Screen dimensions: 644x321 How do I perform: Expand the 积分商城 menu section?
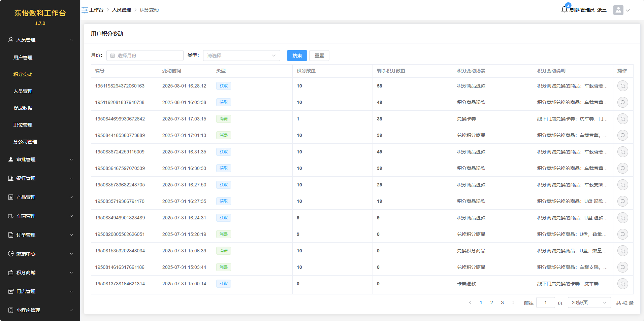point(40,273)
